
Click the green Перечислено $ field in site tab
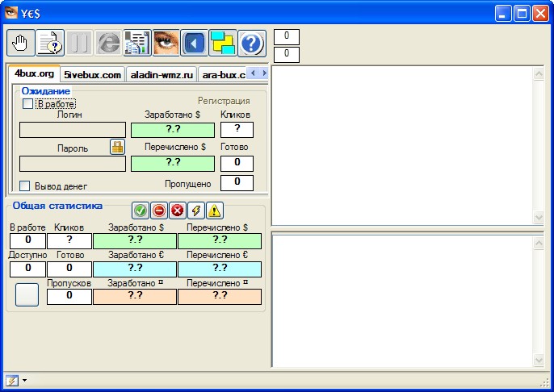click(173, 164)
